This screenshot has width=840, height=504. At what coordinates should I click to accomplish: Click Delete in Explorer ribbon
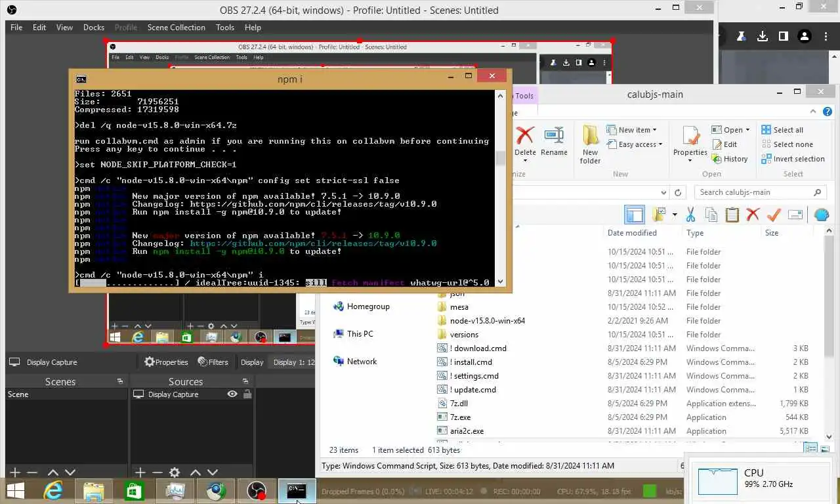[525, 144]
